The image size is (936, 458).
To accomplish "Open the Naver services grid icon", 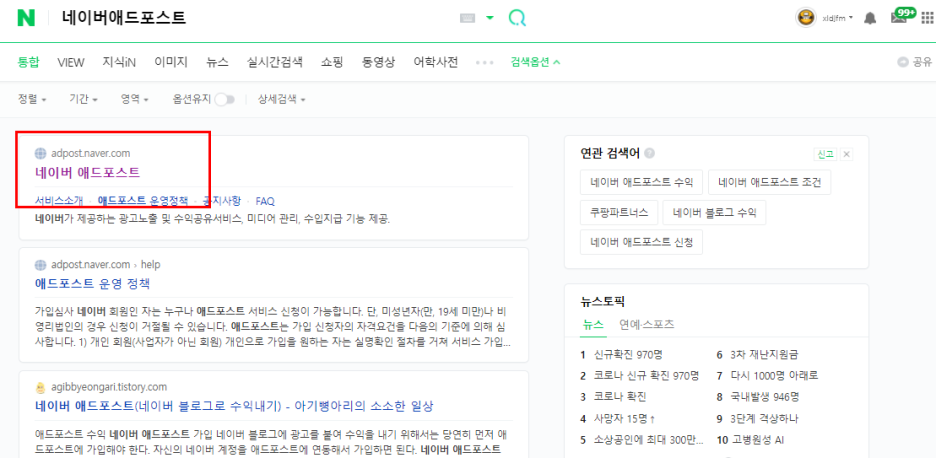I will 926,18.
